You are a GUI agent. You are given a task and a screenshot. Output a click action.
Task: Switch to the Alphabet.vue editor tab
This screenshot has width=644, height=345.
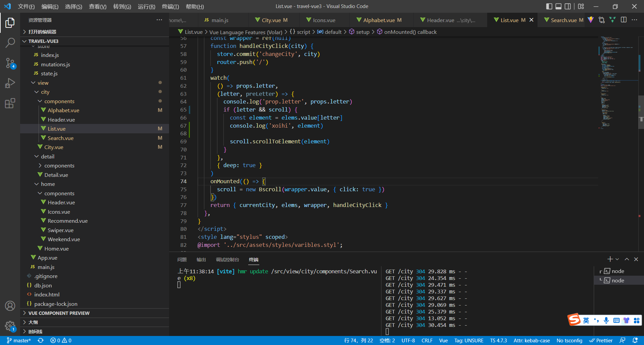pyautogui.click(x=381, y=20)
